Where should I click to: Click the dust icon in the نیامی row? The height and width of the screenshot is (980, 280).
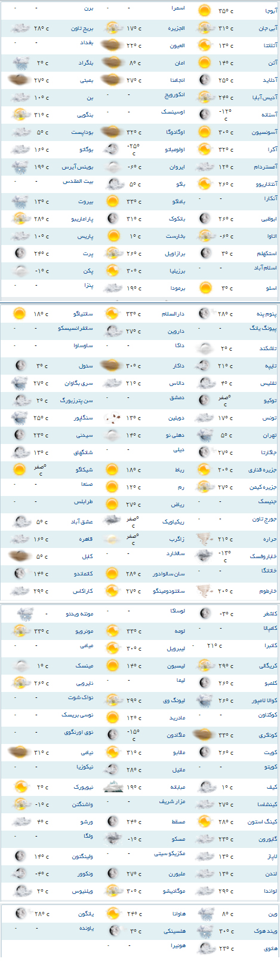tap(20, 752)
